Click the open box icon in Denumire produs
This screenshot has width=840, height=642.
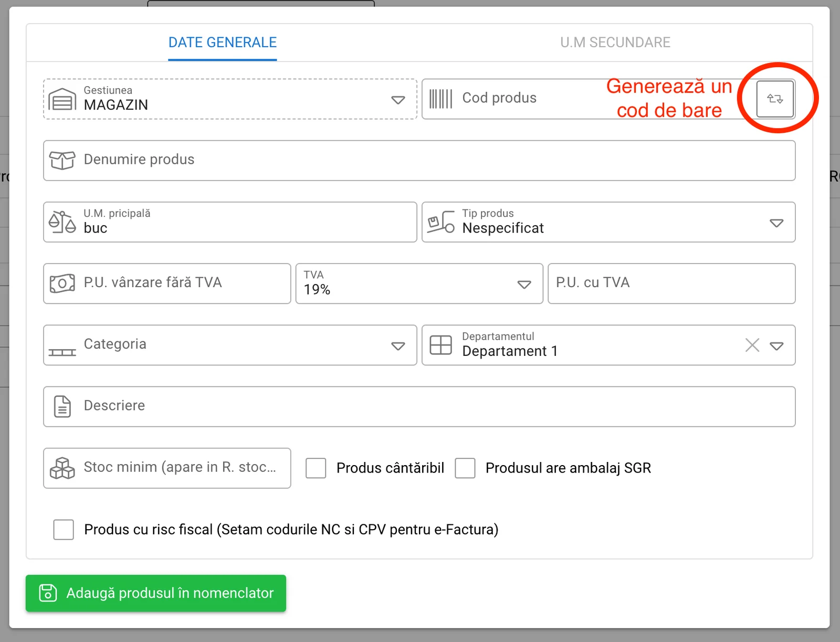coord(62,160)
